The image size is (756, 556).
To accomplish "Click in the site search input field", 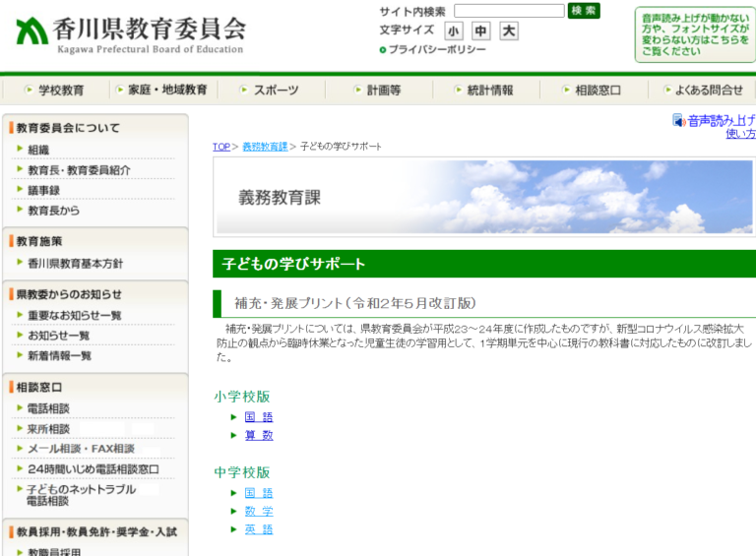I will 509,11.
